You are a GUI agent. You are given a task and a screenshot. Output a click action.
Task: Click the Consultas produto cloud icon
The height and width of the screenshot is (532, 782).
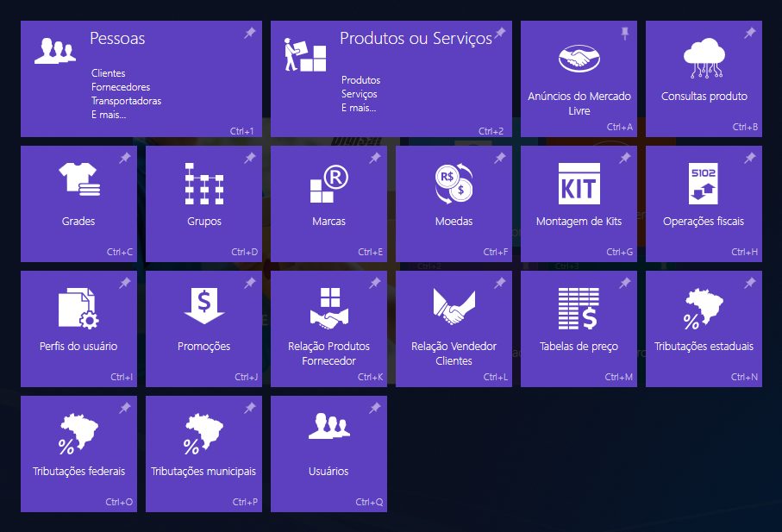[x=704, y=59]
